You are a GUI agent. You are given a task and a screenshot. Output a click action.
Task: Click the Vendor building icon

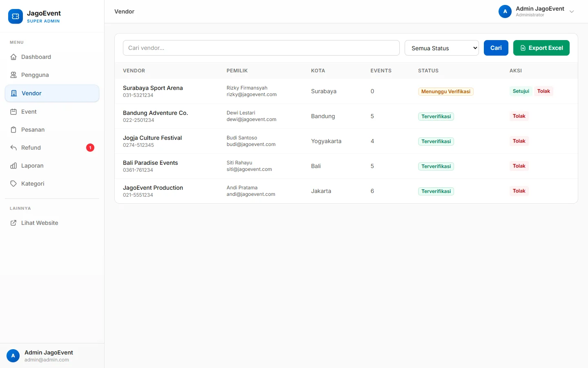[x=14, y=93]
